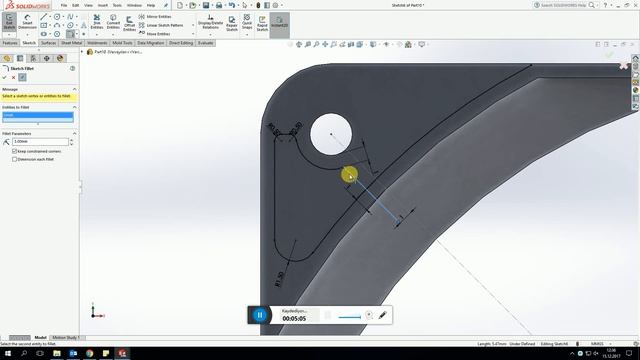Switch to the Sheet Metal ribbon tab

pyautogui.click(x=71, y=43)
